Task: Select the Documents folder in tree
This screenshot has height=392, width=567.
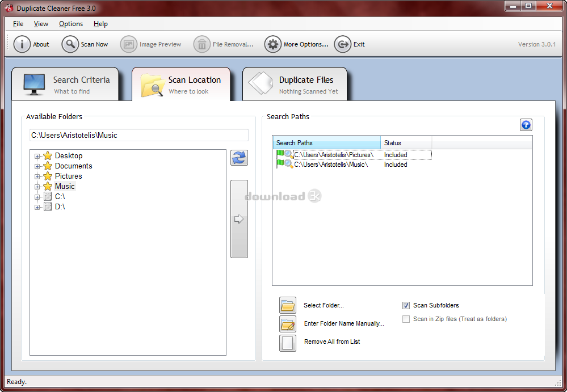Action: click(x=73, y=166)
